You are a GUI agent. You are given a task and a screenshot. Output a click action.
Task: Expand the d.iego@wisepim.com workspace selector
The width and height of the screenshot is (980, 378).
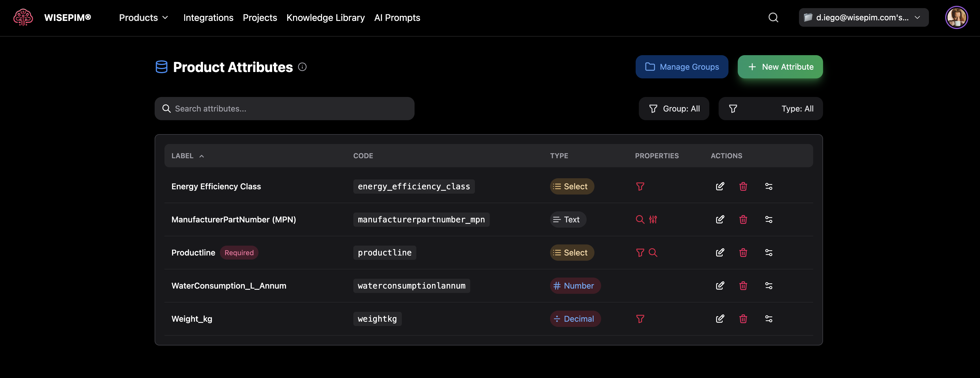click(863, 17)
